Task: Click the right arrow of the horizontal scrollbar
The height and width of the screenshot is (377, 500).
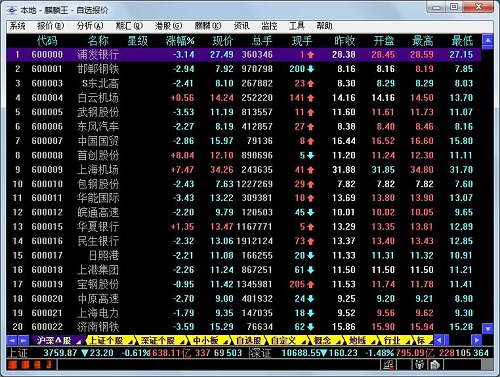Action: [477, 340]
